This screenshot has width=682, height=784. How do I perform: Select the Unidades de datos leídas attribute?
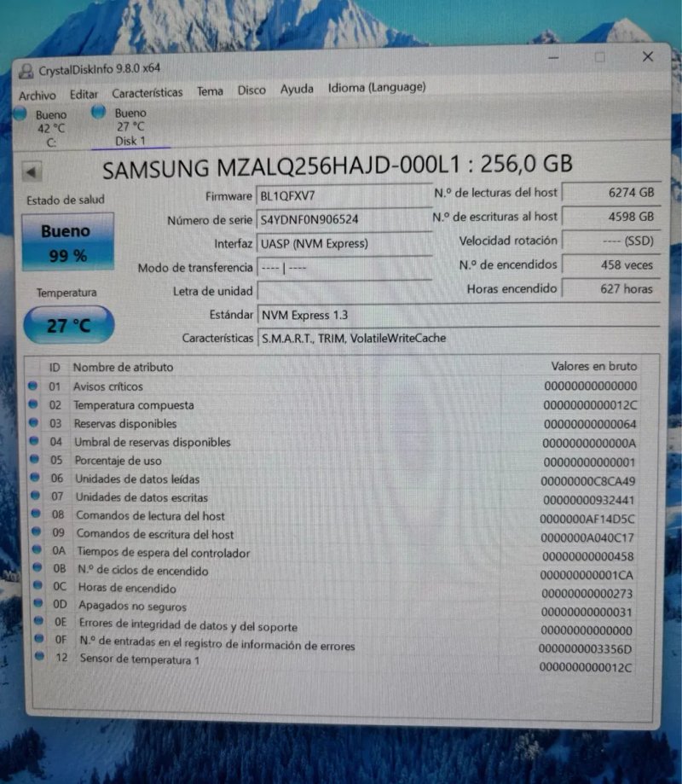point(137,479)
